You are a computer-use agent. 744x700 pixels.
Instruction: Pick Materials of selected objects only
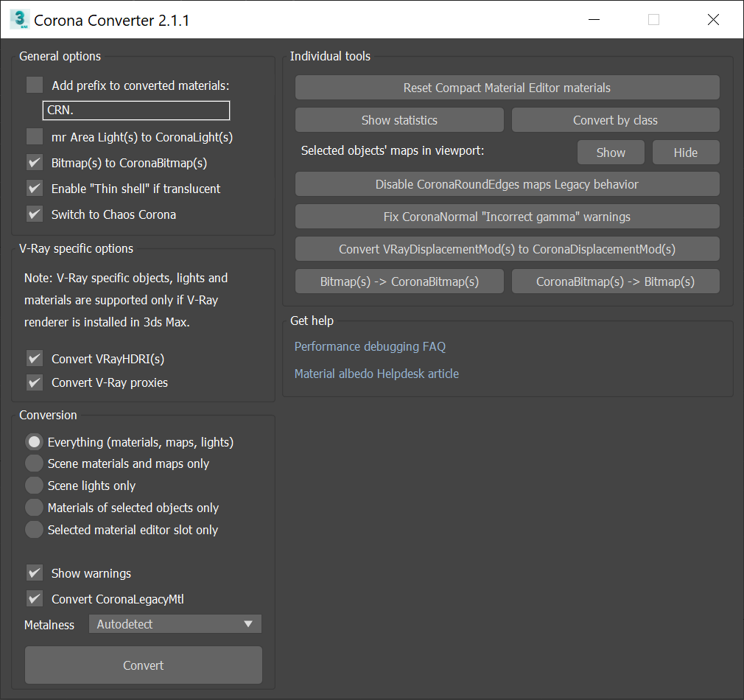[x=34, y=508]
